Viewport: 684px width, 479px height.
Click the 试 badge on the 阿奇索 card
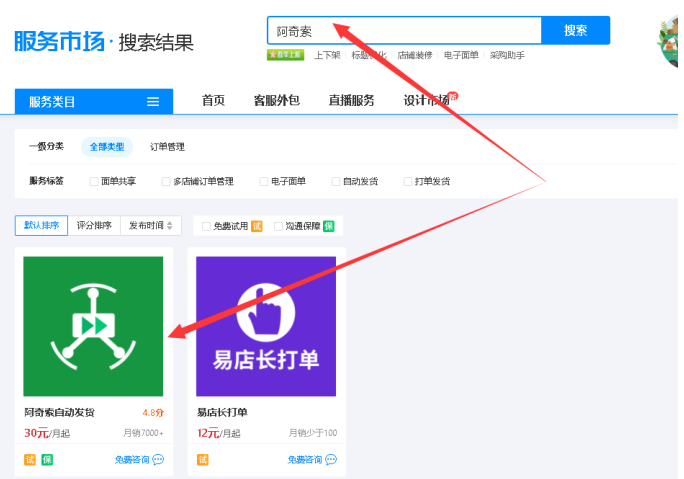click(x=30, y=460)
